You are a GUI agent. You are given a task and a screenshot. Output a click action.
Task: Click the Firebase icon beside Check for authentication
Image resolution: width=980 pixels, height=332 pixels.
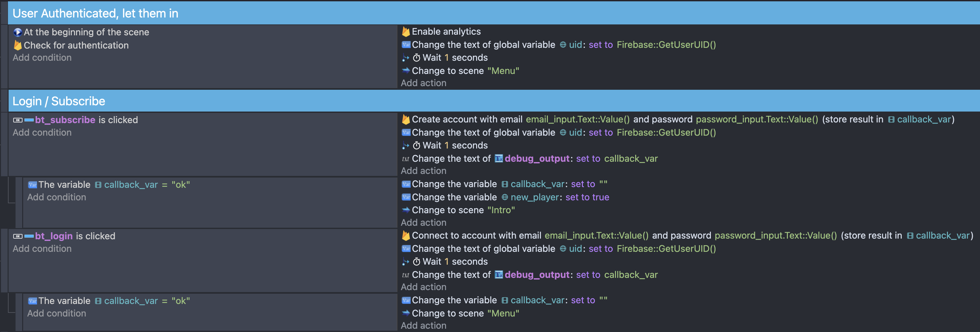pos(17,45)
